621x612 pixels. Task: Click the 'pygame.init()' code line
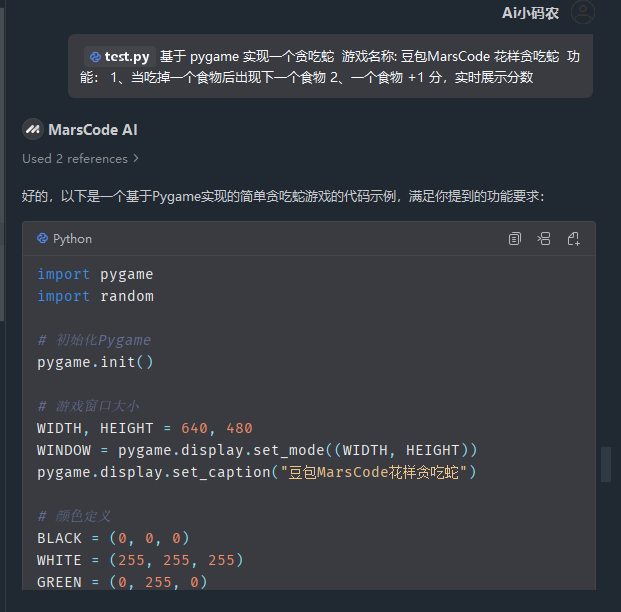point(95,362)
